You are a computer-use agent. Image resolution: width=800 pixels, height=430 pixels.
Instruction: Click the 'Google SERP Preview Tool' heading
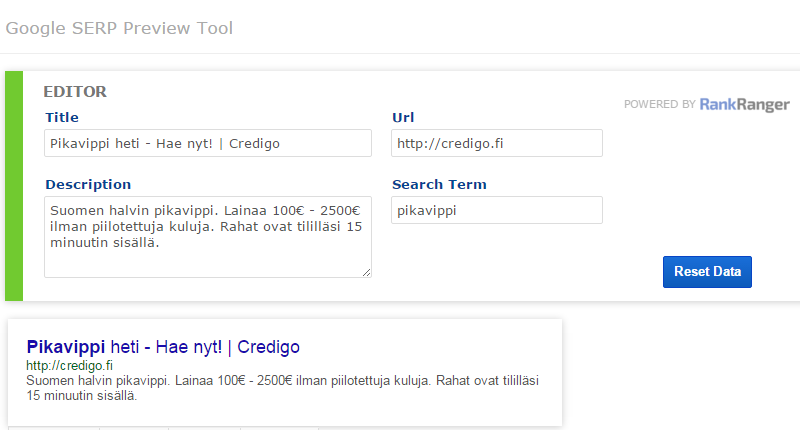pyautogui.click(x=119, y=28)
